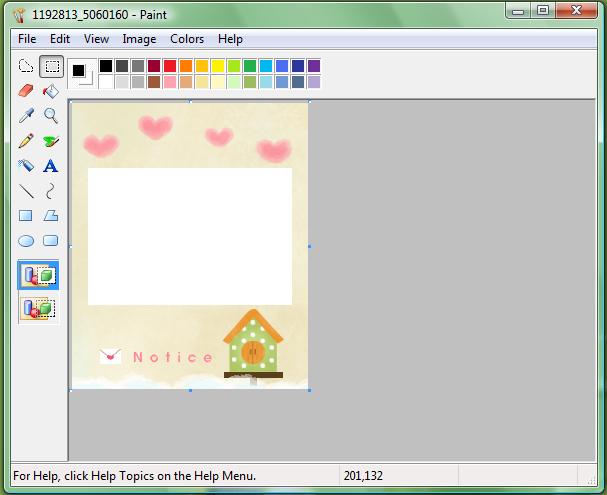The height and width of the screenshot is (495, 607).
Task: Select the Brush tool
Action: 51,141
